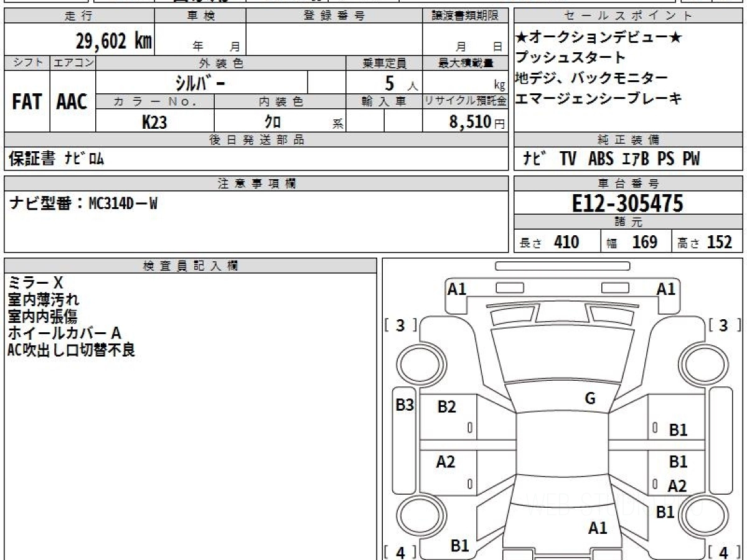Click the 譲渡書類期限 header

click(x=465, y=16)
